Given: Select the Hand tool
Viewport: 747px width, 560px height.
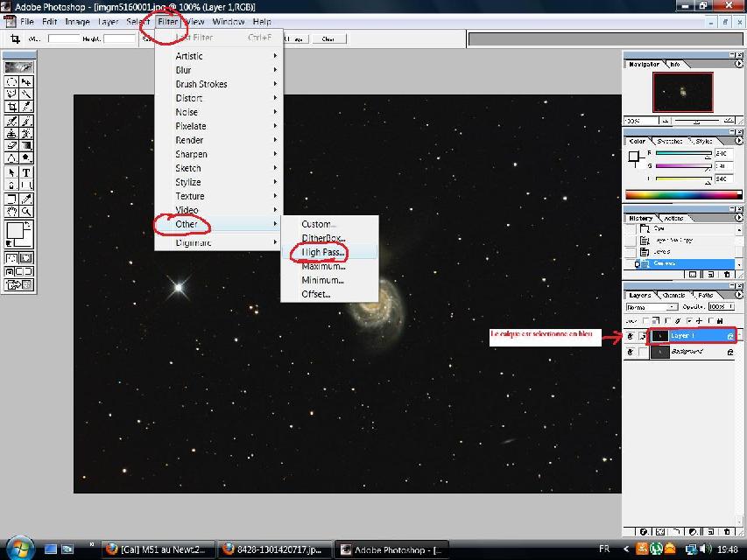Looking at the screenshot, I should 11,211.
